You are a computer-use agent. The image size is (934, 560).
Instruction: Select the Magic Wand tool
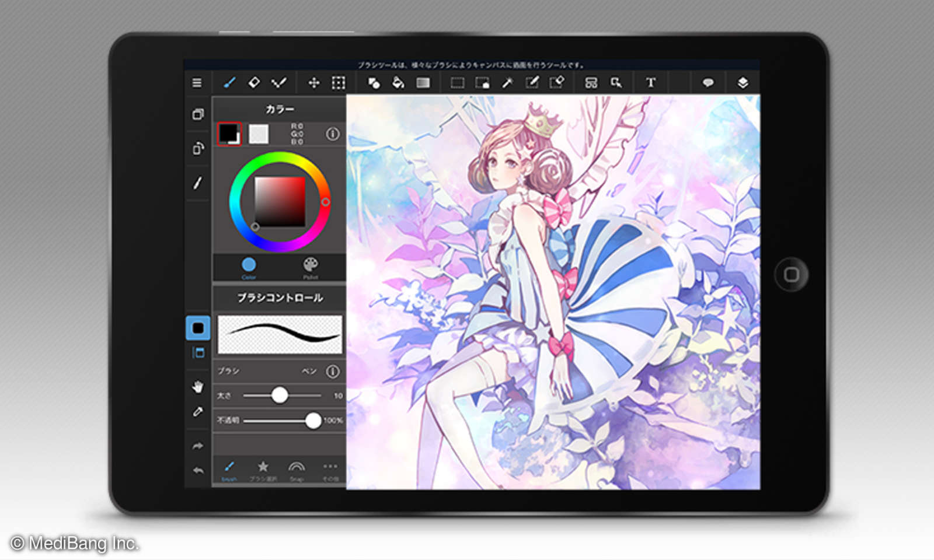click(507, 83)
